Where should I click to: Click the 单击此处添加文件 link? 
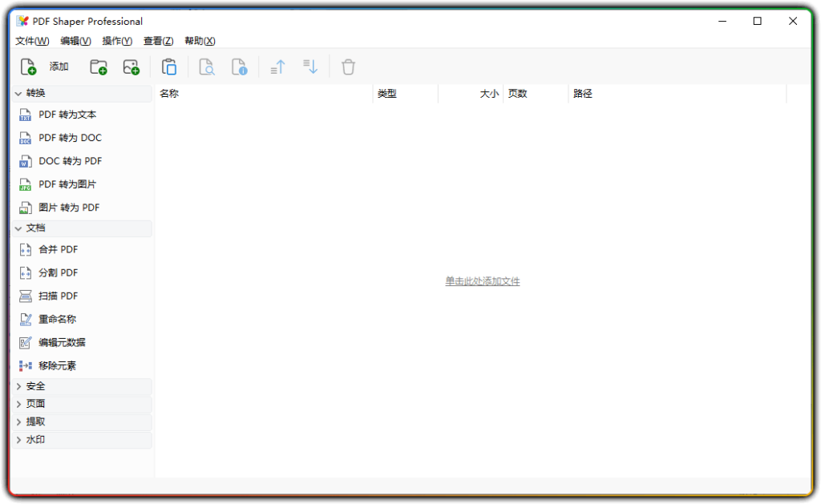(x=482, y=281)
